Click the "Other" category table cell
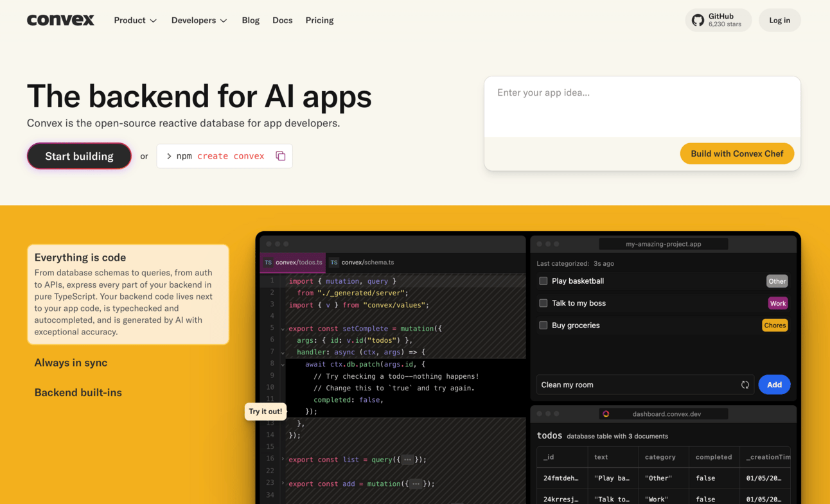Viewport: 830px width, 504px height. click(x=664, y=478)
